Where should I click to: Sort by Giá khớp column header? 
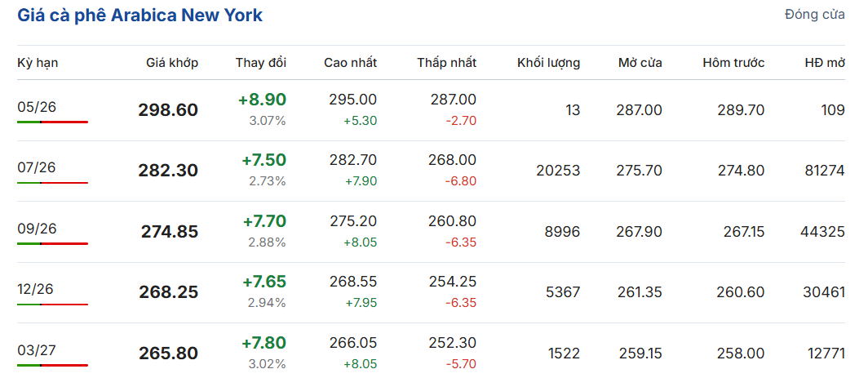click(x=172, y=63)
